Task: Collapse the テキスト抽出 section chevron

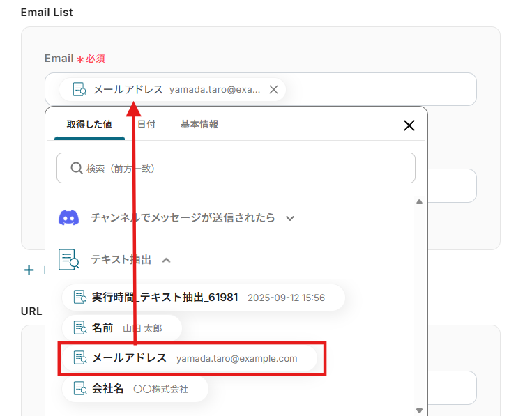Action: 167,260
